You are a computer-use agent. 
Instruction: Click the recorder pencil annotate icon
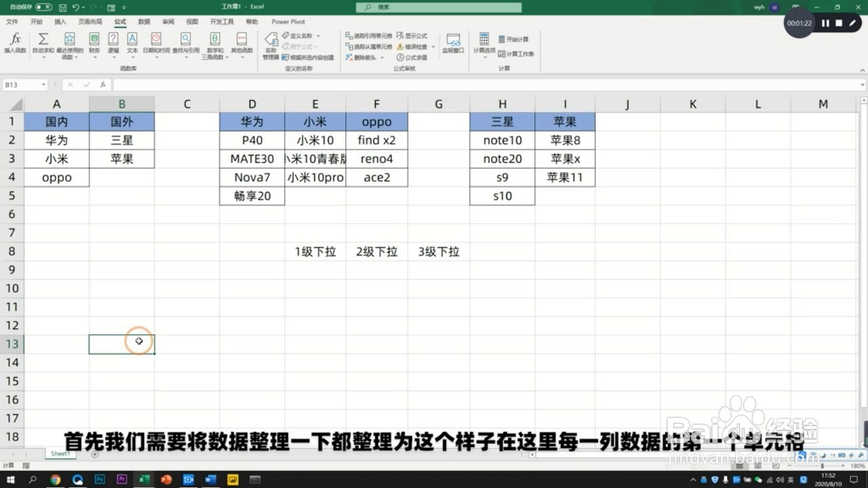click(852, 23)
